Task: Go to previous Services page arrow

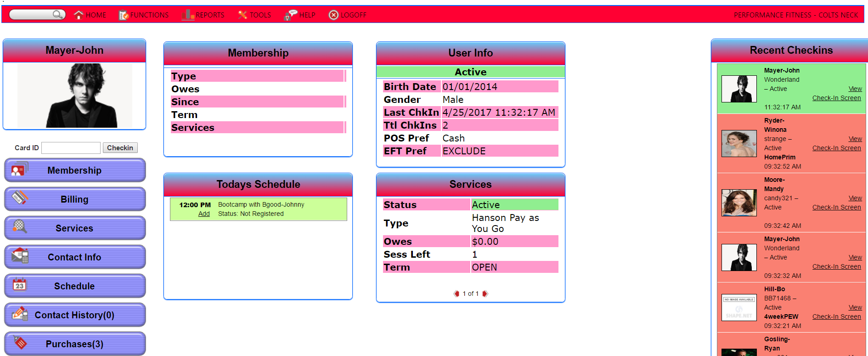Action: point(456,294)
